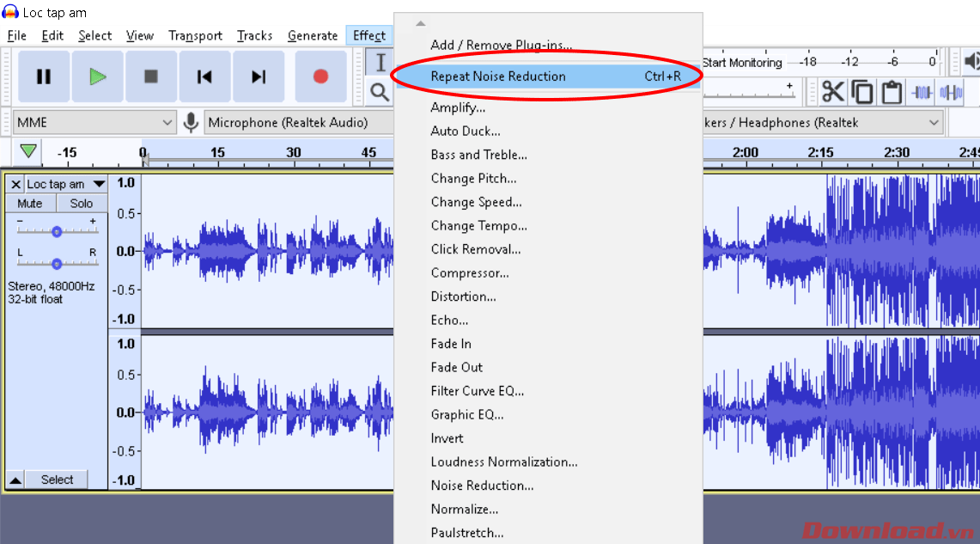
Task: Click the Paste clipboard icon
Action: pyautogui.click(x=891, y=90)
